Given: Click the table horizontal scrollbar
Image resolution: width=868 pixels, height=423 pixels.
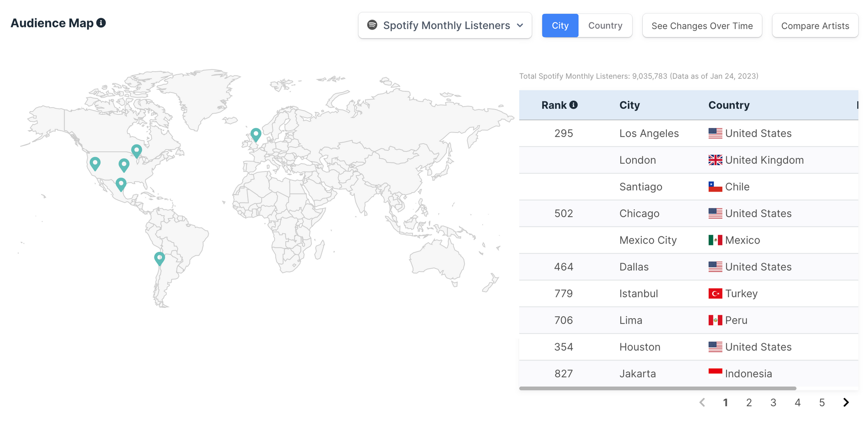Looking at the screenshot, I should coord(658,388).
